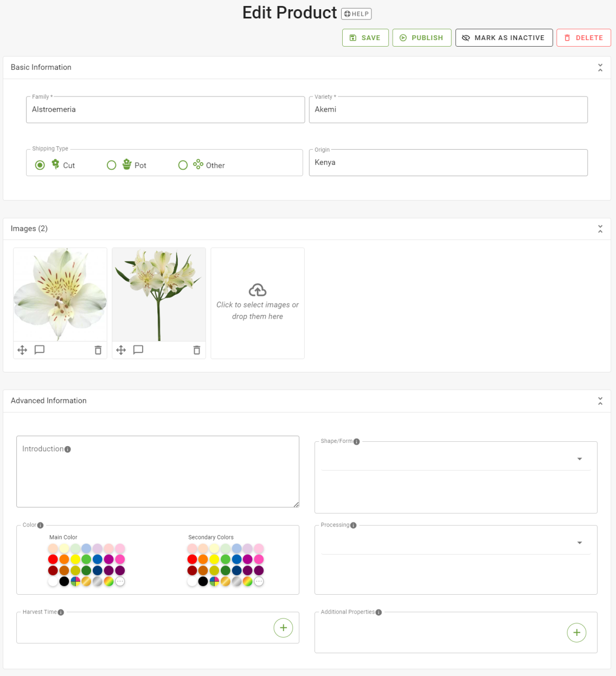The image size is (616, 676).
Task: Click the PUBLISH button
Action: (422, 38)
